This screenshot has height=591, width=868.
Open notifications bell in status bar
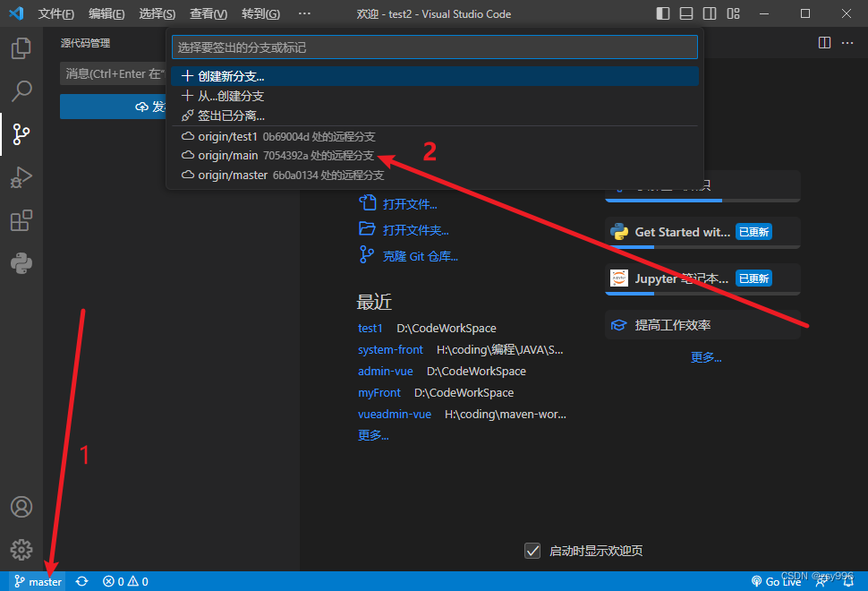[848, 581]
